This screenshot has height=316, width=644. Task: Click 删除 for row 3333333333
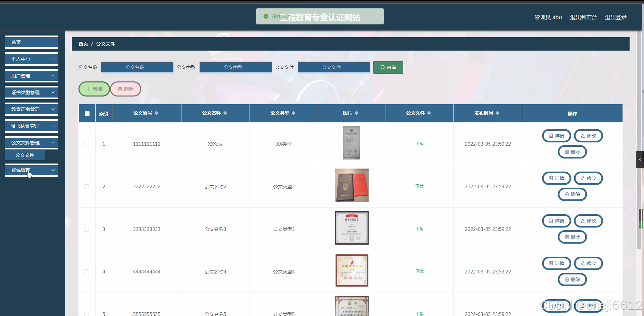pyautogui.click(x=572, y=237)
